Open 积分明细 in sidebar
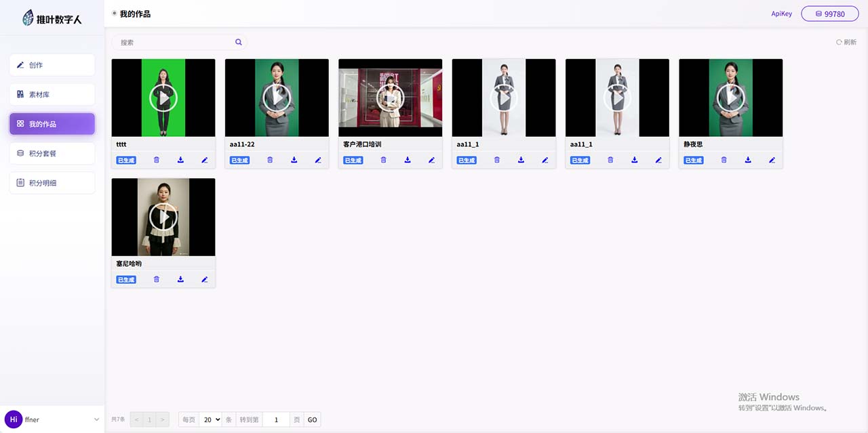 (52, 183)
